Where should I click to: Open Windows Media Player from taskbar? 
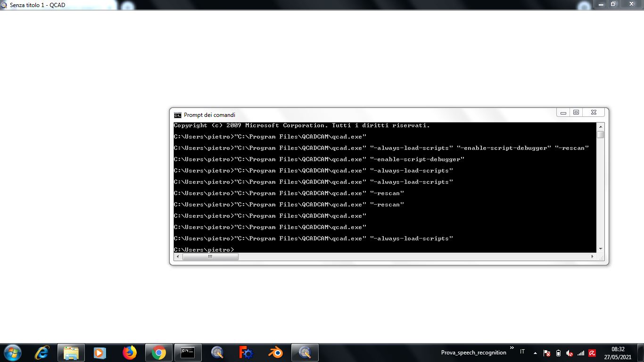pos(99,353)
